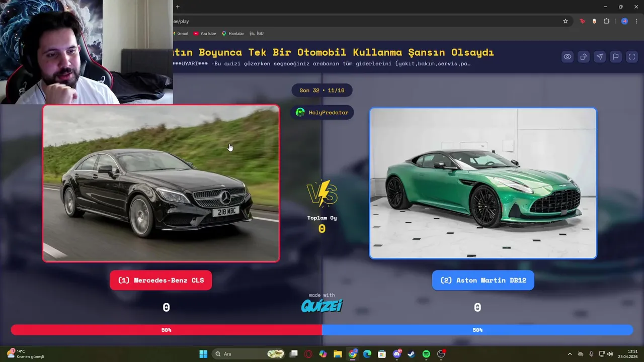Open the Gmail bookmark
644x362 pixels.
181,33
